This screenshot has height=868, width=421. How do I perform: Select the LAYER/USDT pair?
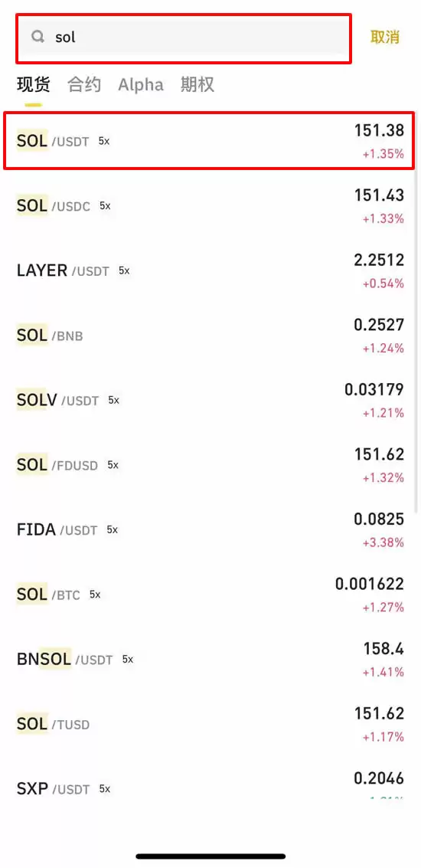pyautogui.click(x=210, y=270)
